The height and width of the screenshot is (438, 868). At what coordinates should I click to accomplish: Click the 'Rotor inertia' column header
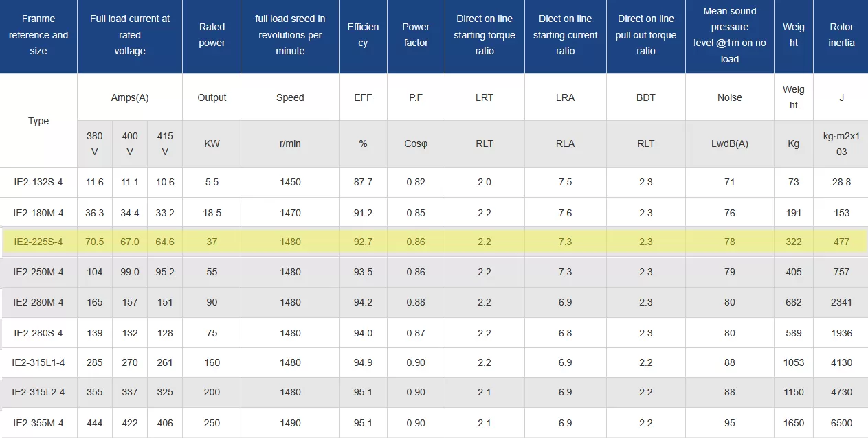click(x=841, y=35)
